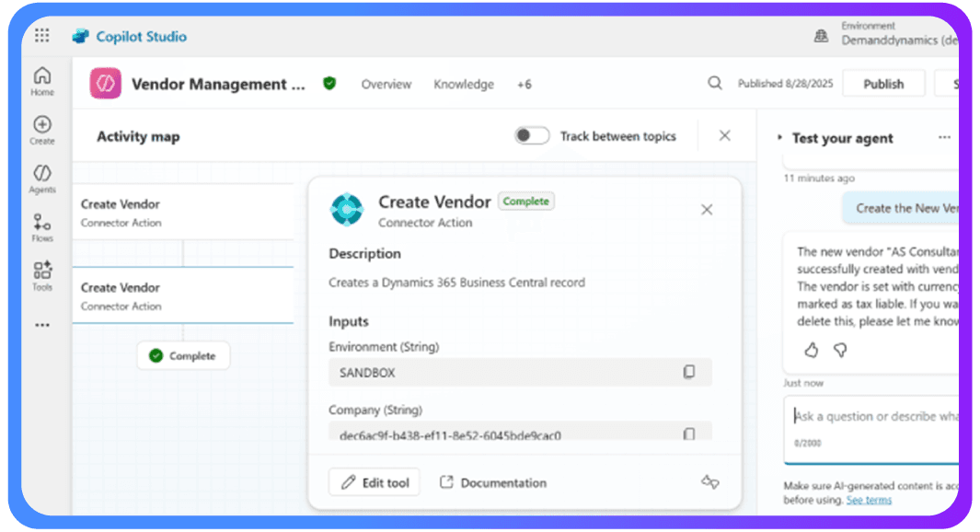Viewport: 980px width, 532px height.
Task: Click the Copilot Studio logo
Action: [81, 36]
